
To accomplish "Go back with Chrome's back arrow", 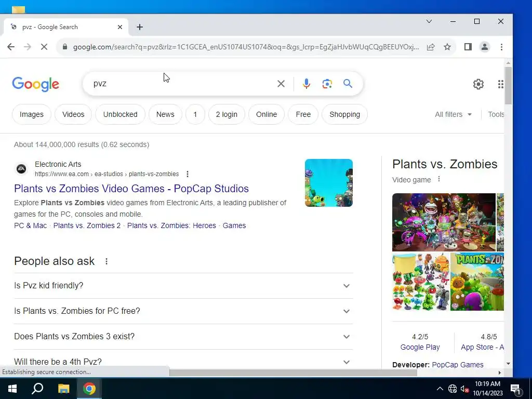I will (11, 47).
